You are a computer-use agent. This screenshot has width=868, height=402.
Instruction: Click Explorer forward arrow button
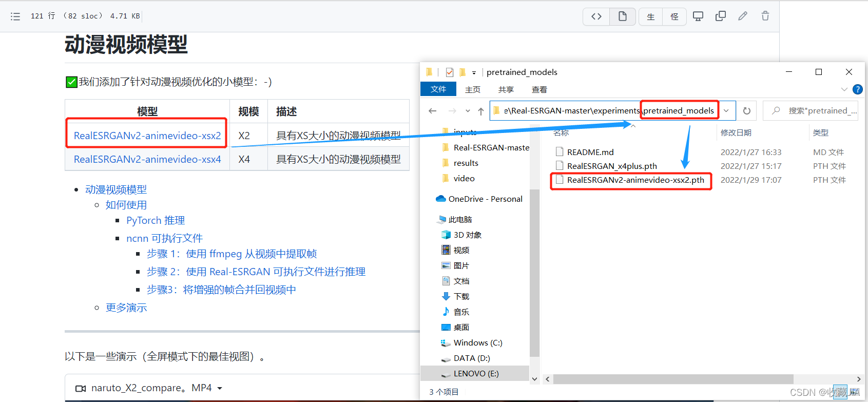(x=452, y=111)
